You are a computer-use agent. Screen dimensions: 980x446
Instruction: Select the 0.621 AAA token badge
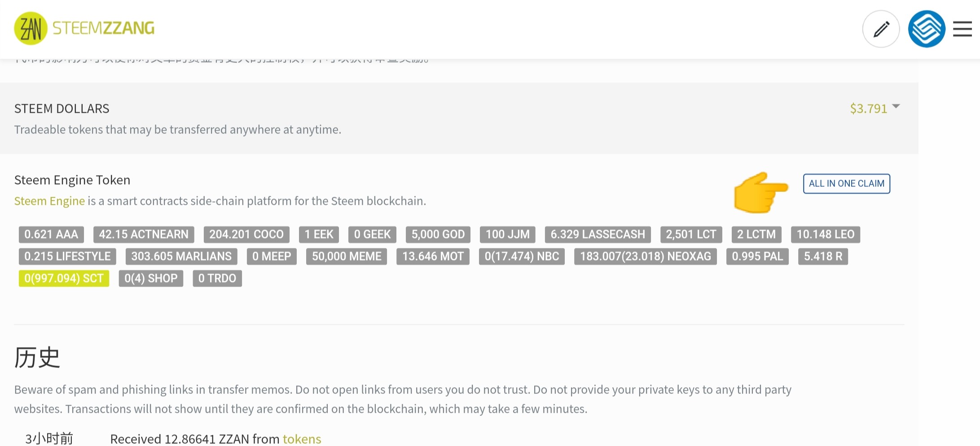click(x=51, y=234)
